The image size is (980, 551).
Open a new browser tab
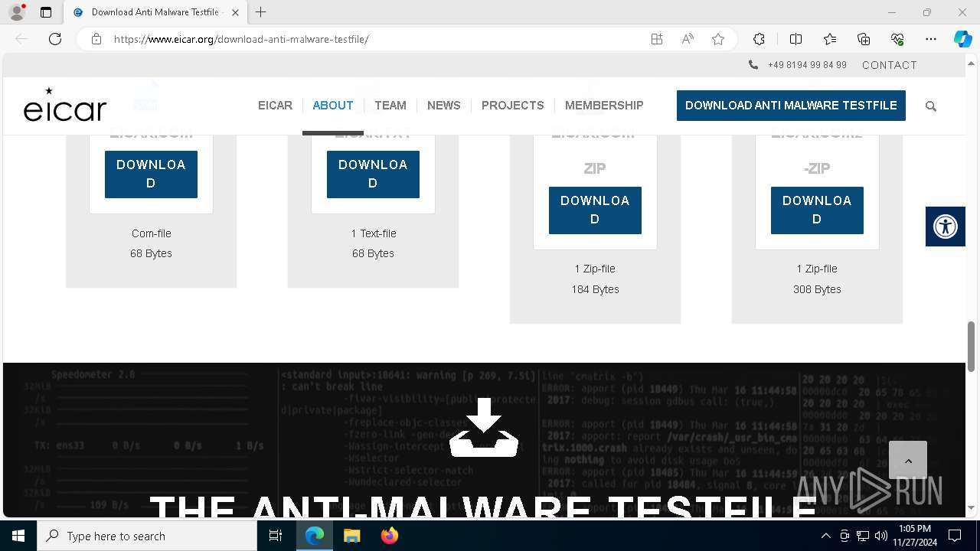261,12
